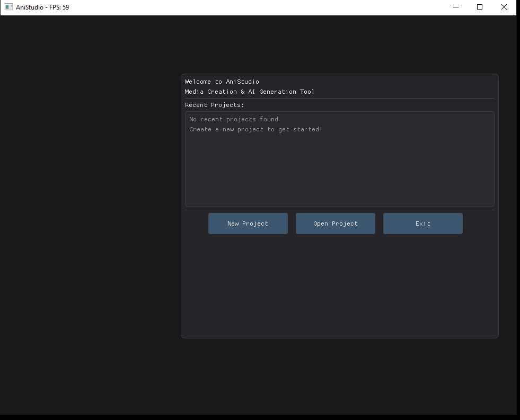Click 'No recent projects found' text
This screenshot has width=520, height=420.
coord(234,119)
